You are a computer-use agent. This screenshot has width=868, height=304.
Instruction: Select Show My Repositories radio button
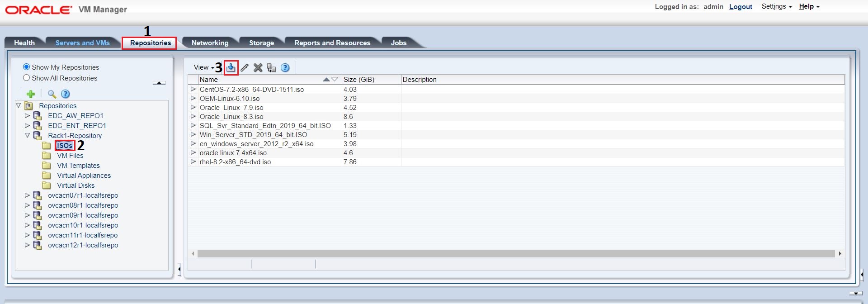(26, 67)
